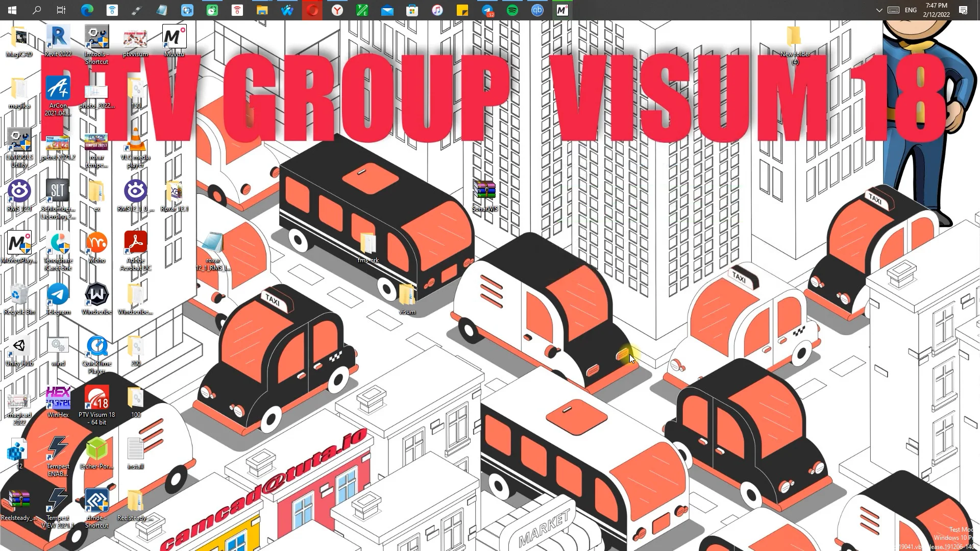
Task: Open the MuvizuPlay desktop icon
Action: pos(19,247)
